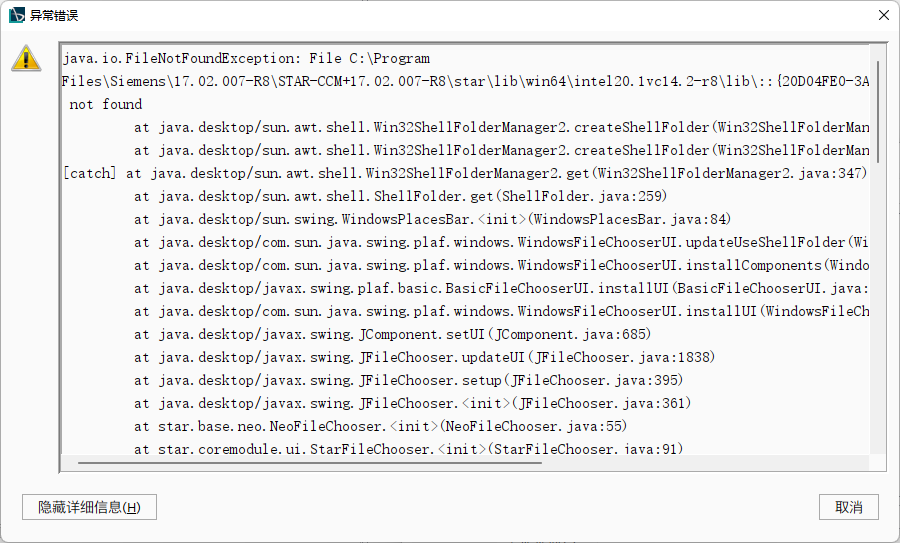Click the JFileChooser.setup stack trace line
Screen dimensions: 900x543
coord(416,380)
